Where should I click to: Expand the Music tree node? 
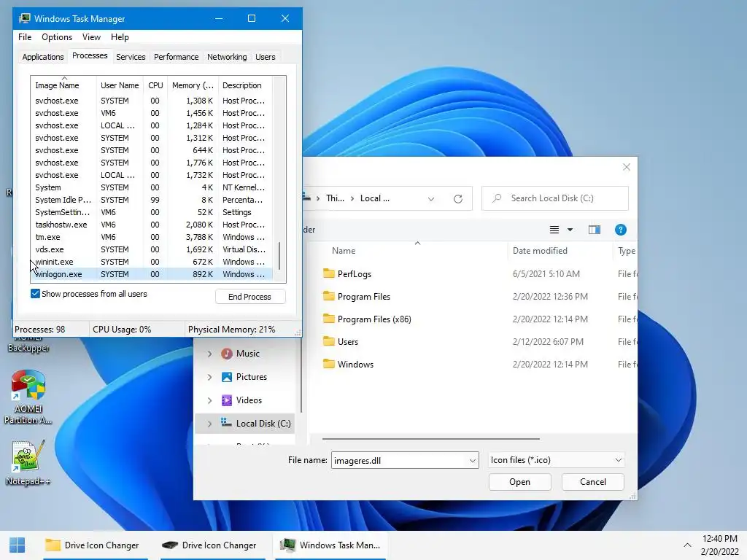[x=209, y=354]
